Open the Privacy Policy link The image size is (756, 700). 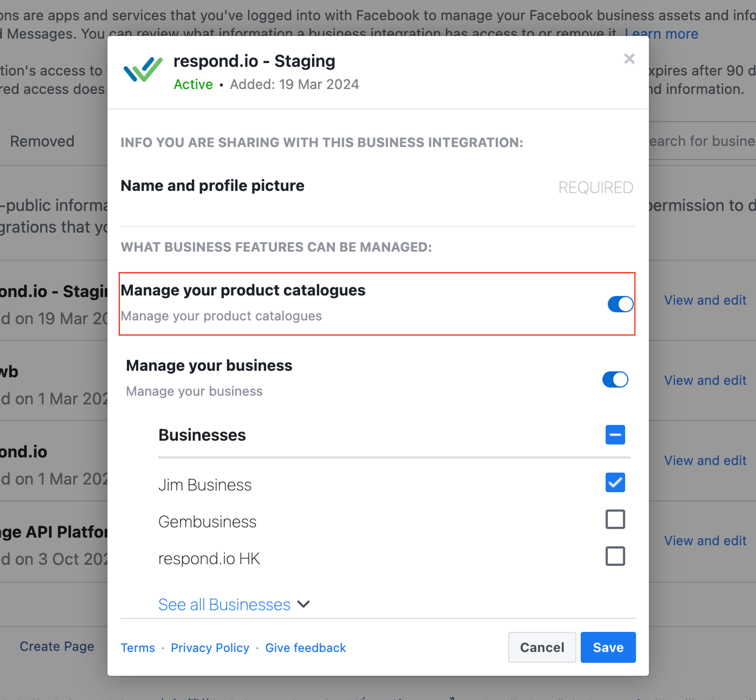[x=210, y=648]
